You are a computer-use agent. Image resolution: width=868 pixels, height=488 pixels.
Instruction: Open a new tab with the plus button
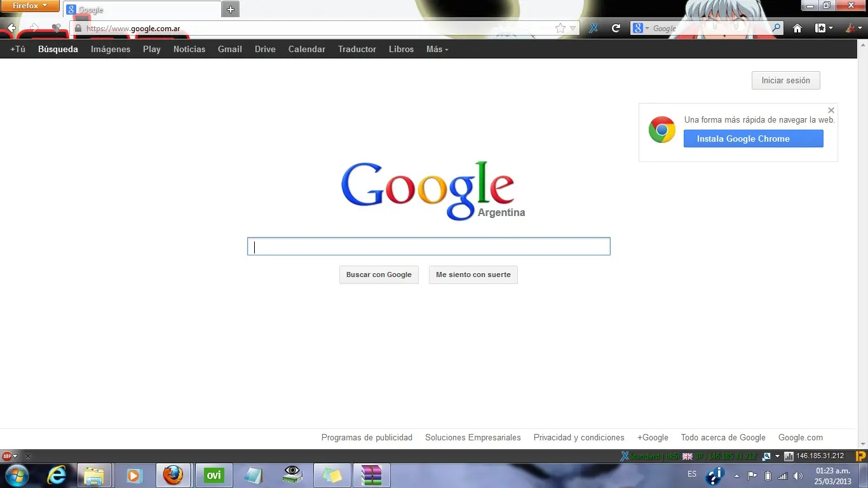231,10
